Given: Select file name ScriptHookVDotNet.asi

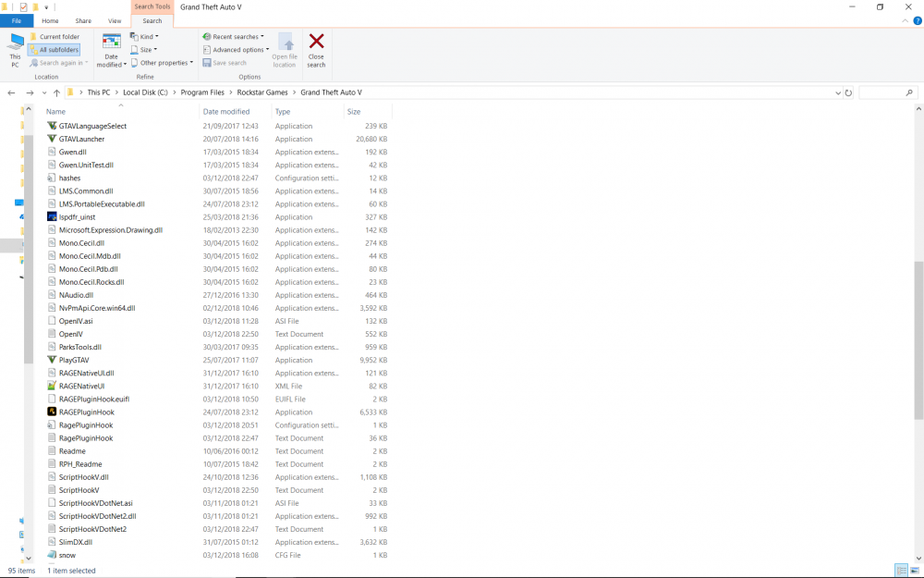Looking at the screenshot, I should (96, 503).
